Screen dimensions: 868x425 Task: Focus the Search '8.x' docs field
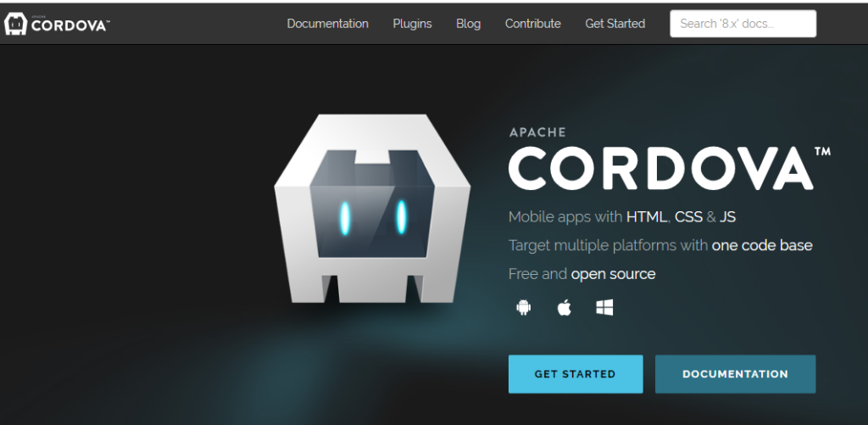pyautogui.click(x=743, y=24)
